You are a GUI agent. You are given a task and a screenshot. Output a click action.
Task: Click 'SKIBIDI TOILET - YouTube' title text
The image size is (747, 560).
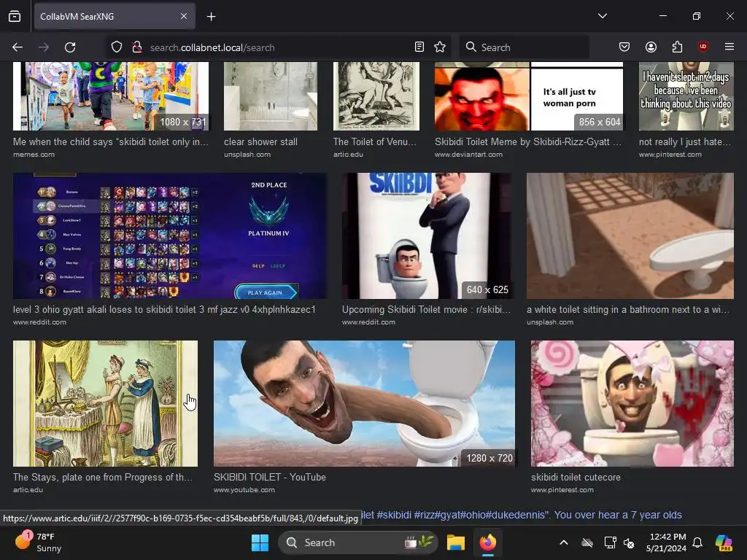point(270,477)
